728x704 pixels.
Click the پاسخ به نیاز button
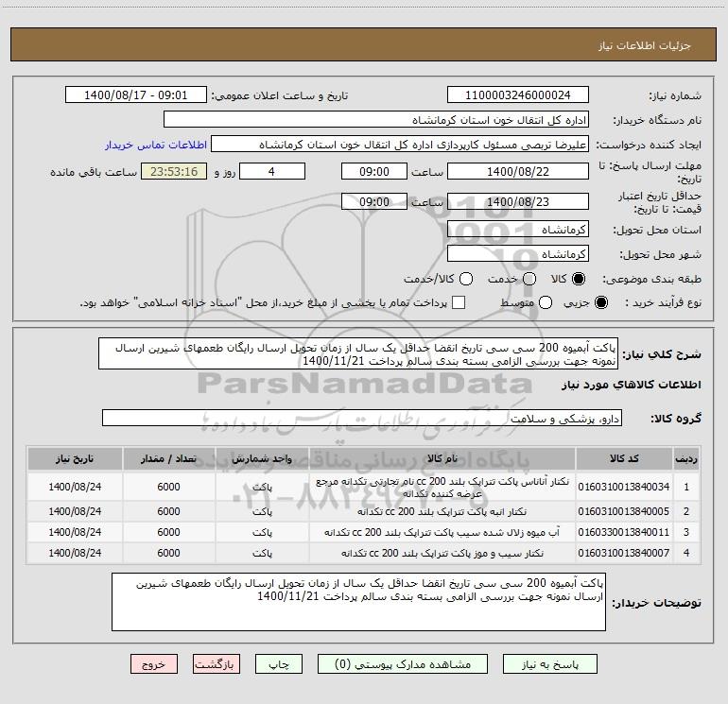[x=550, y=664]
